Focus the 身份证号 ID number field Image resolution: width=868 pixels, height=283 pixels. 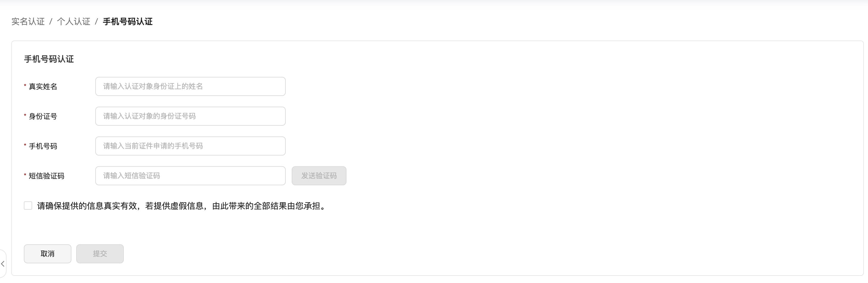(x=191, y=116)
